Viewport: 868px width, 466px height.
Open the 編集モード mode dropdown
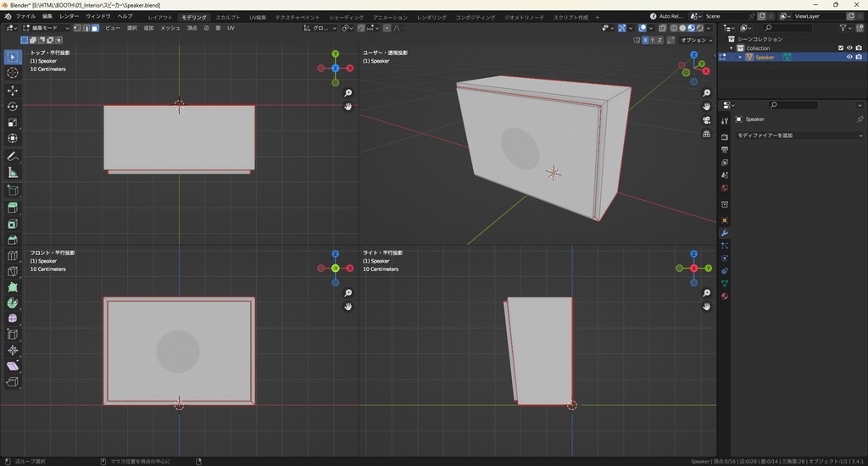coord(45,28)
